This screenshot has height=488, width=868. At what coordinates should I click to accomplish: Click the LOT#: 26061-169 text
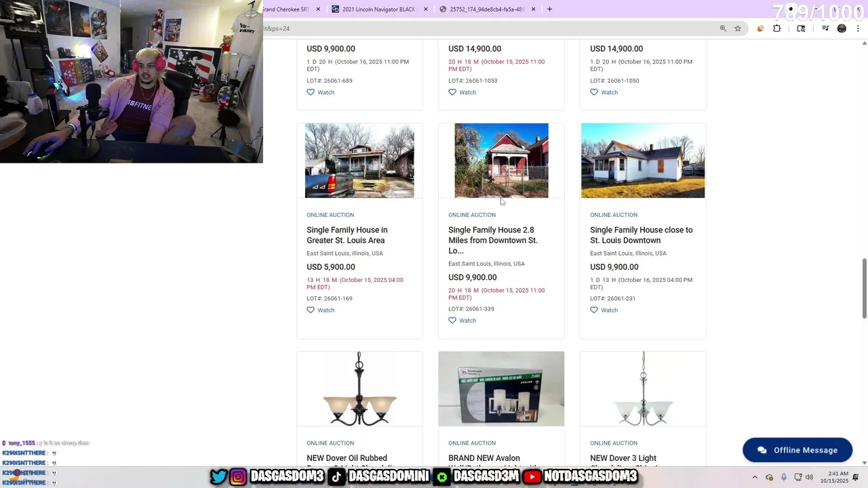coord(330,298)
